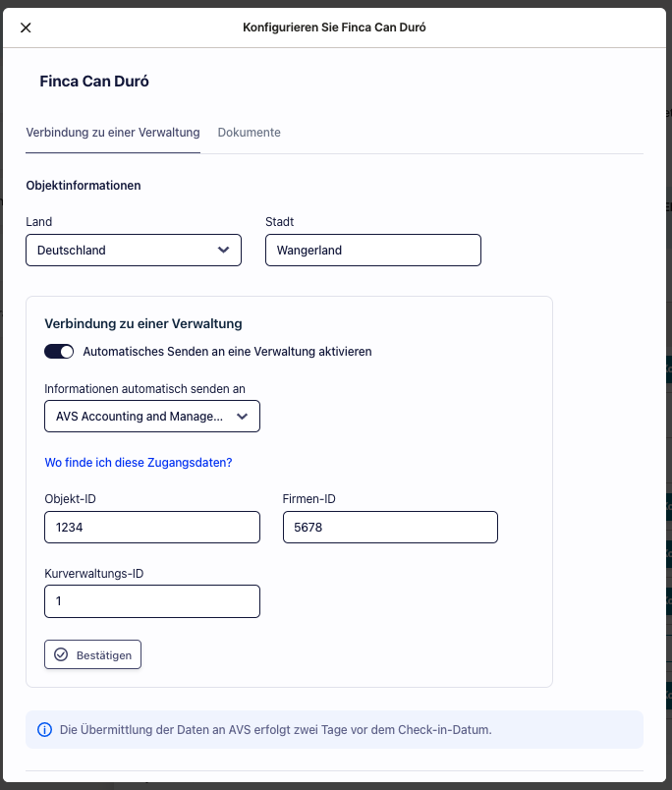
Task: Switch to the Dokumente tab
Action: tap(249, 133)
